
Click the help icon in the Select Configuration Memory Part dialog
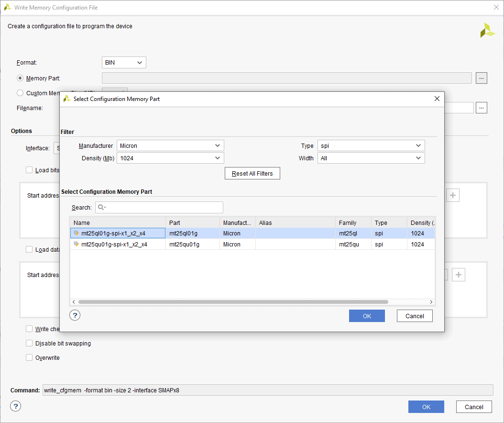tap(75, 315)
